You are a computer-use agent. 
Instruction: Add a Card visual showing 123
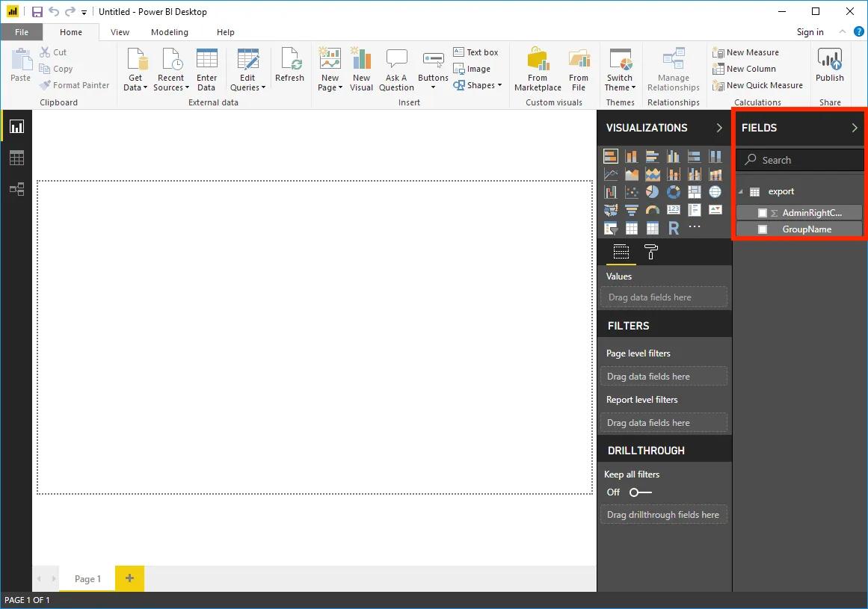click(x=673, y=210)
